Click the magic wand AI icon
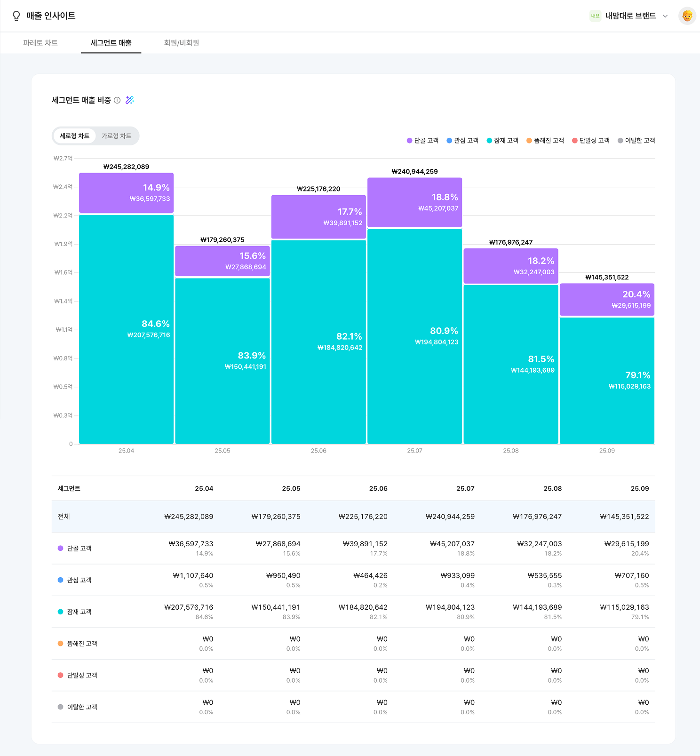This screenshot has height=756, width=700. pos(130,100)
